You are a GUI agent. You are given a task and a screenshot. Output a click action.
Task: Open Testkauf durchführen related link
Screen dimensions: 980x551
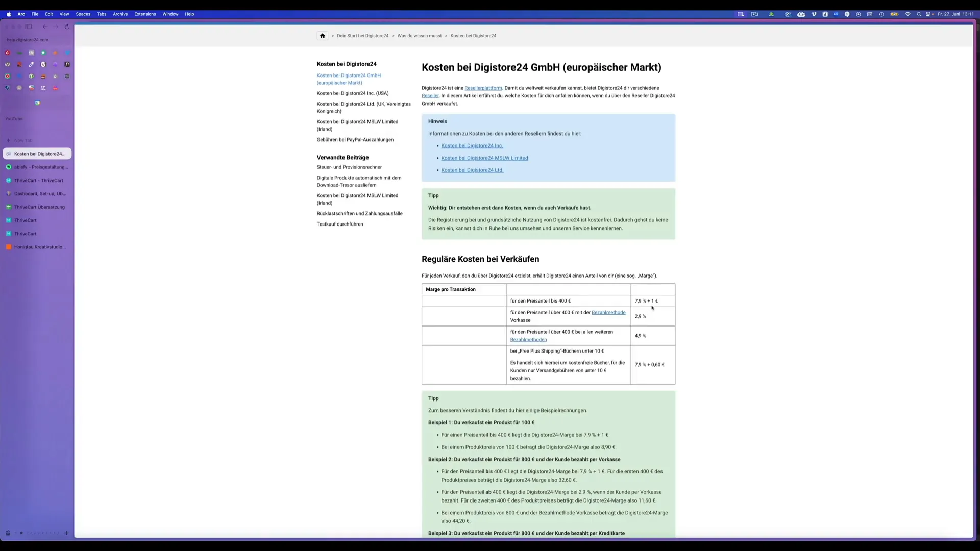pyautogui.click(x=340, y=224)
